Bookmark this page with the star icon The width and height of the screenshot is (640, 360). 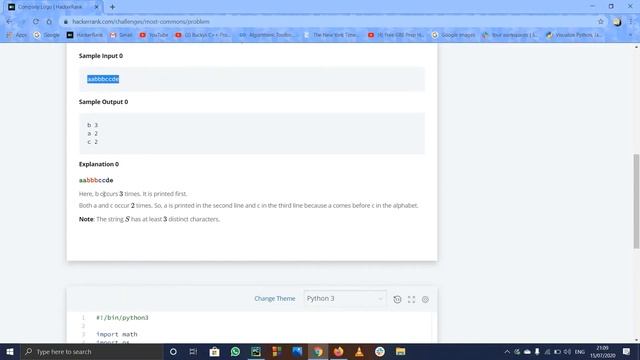[x=600, y=22]
